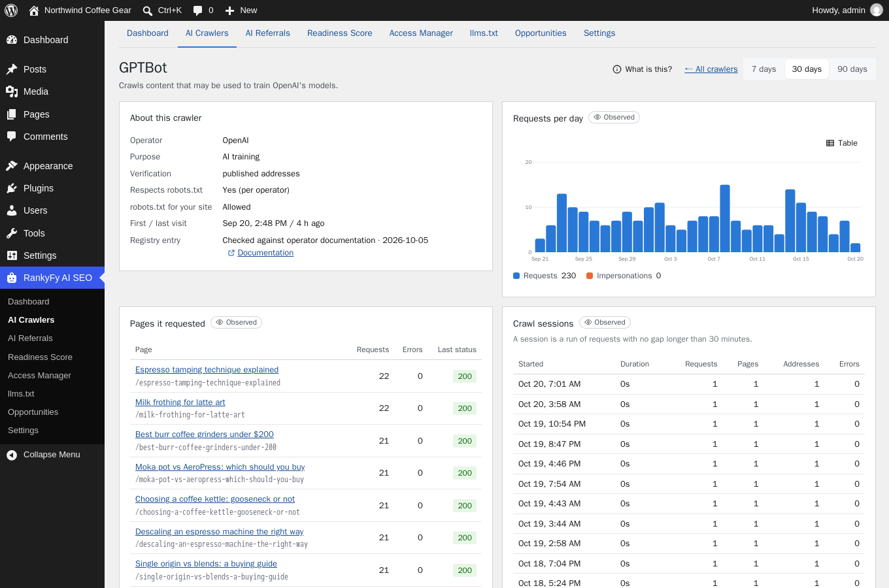889x588 pixels.
Task: Click the admin avatar icon
Action: click(x=877, y=10)
